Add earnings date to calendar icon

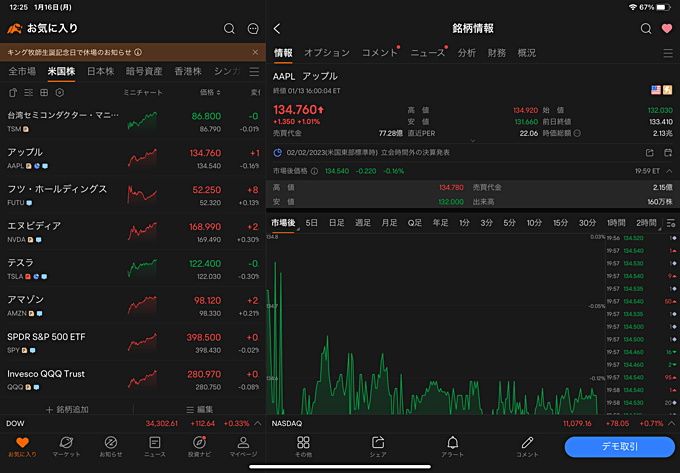click(668, 153)
